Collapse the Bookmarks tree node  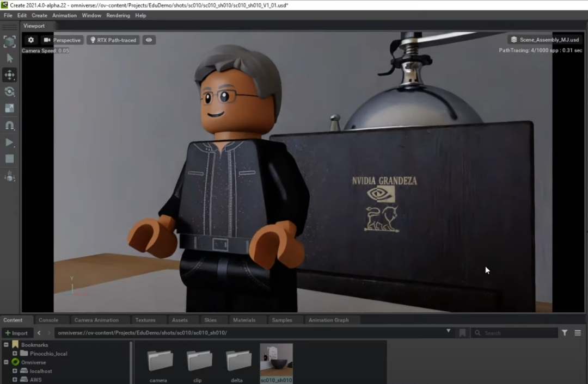(x=6, y=345)
